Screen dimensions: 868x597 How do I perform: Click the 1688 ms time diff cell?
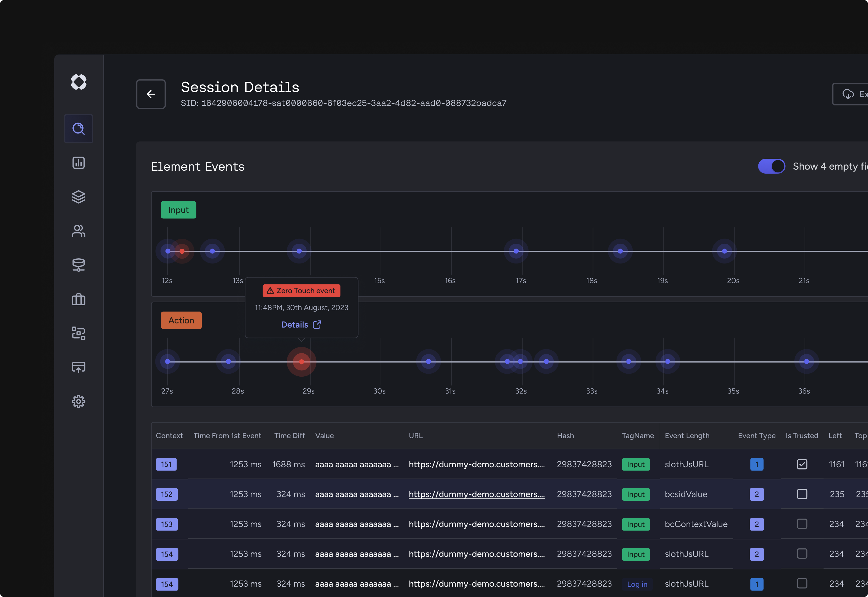tap(289, 464)
